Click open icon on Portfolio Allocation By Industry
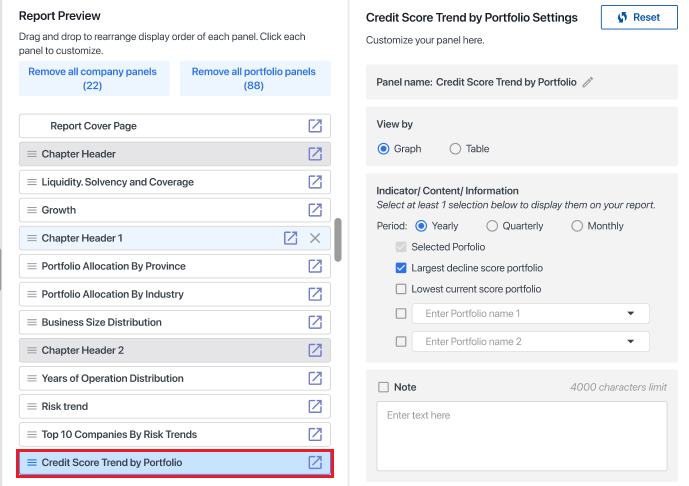This screenshot has width=689, height=486. (x=315, y=294)
